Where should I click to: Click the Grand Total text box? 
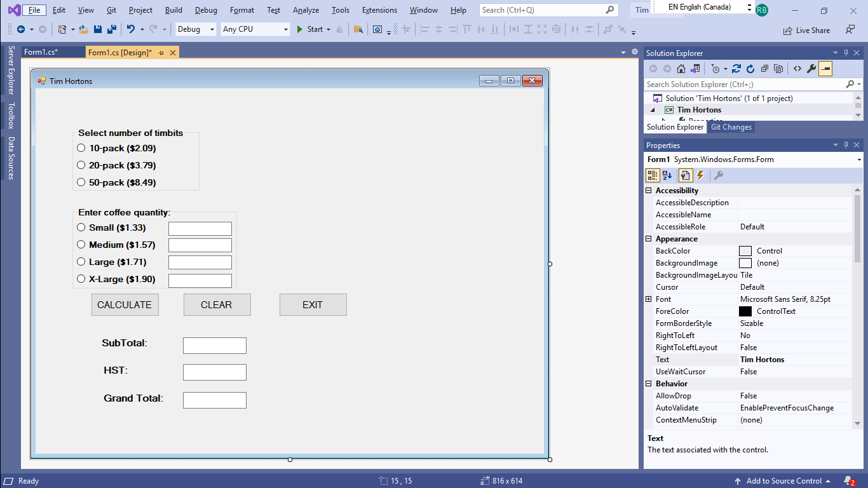[215, 400]
